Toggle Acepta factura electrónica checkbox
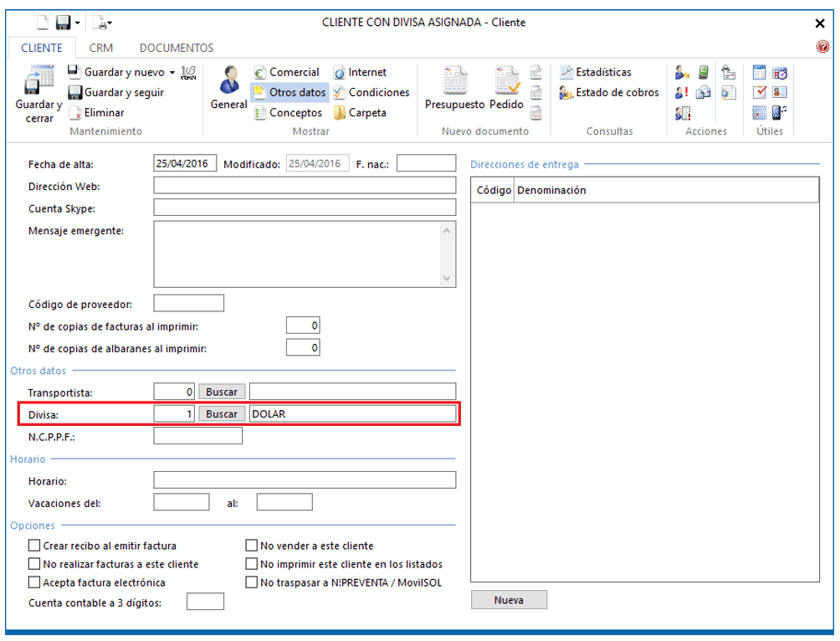 pos(34,582)
